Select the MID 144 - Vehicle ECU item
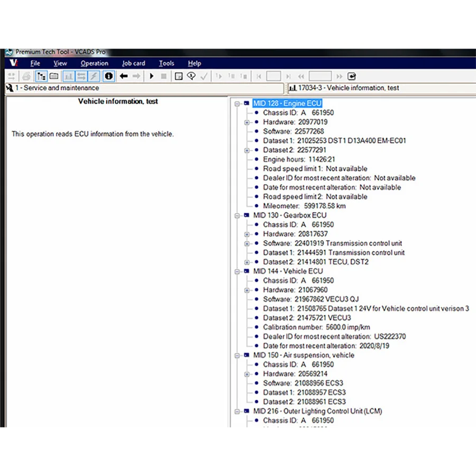The image size is (476, 476). 288,271
